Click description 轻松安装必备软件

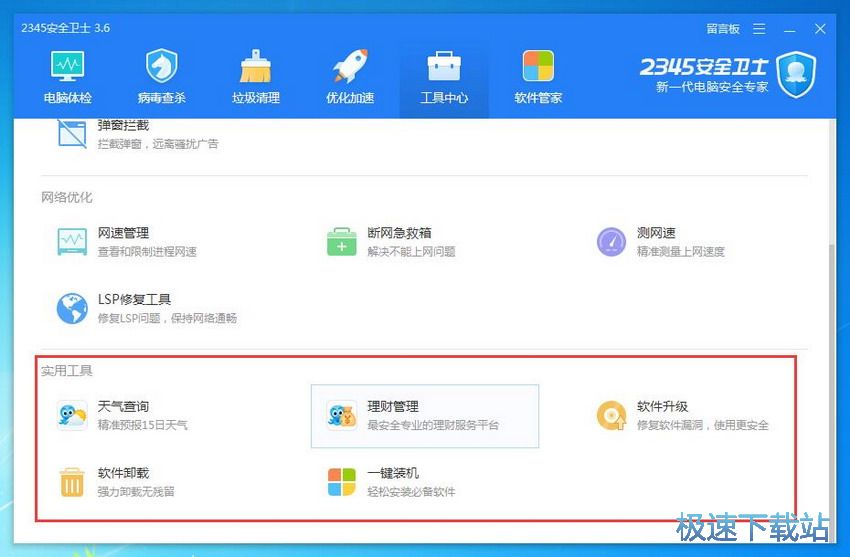click(411, 491)
